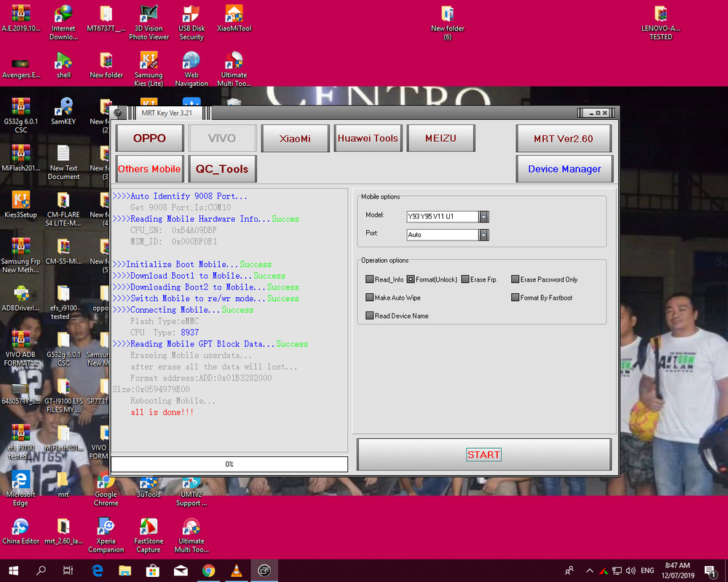728x582 pixels.
Task: Enable Make Auto Wipe checkbox
Action: click(370, 298)
